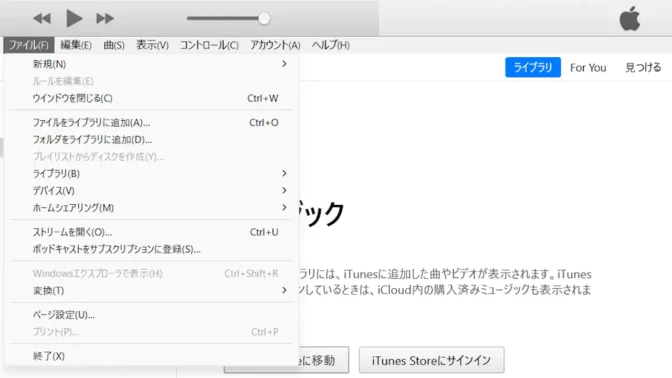Viewport: 672px width, 378px height.
Task: Close the open ファイル(F) menu
Action: [29, 45]
